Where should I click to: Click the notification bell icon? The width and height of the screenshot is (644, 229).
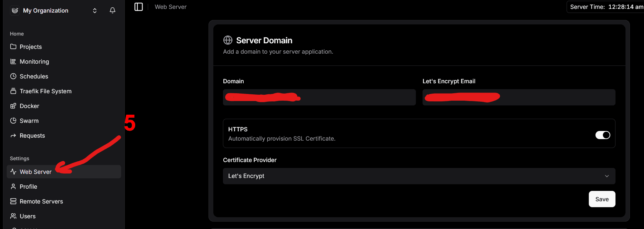[113, 10]
